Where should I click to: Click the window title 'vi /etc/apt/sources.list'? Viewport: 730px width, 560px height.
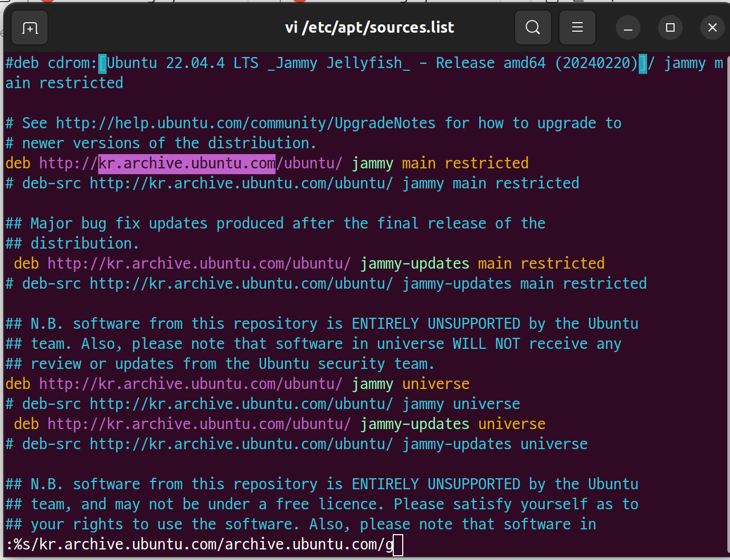tap(369, 27)
